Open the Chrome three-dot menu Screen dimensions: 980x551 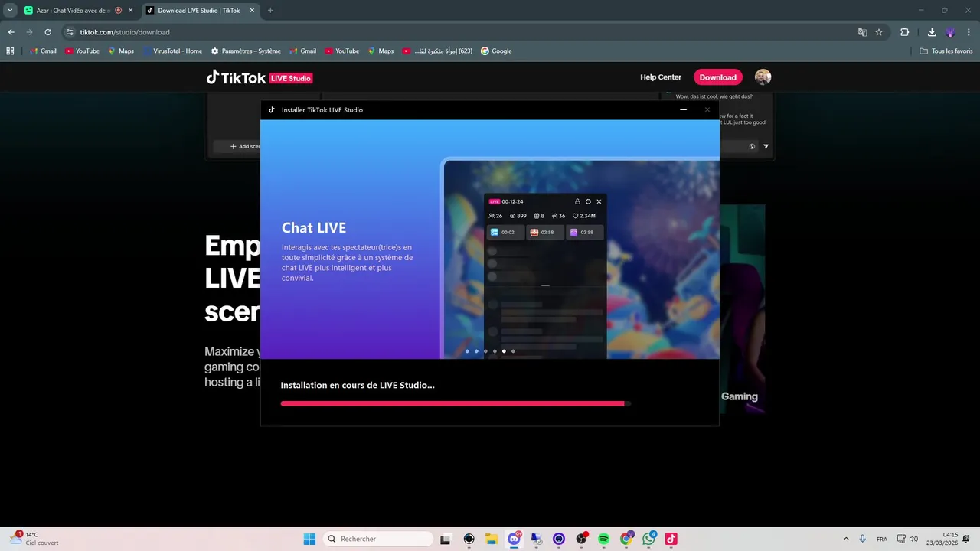[969, 32]
